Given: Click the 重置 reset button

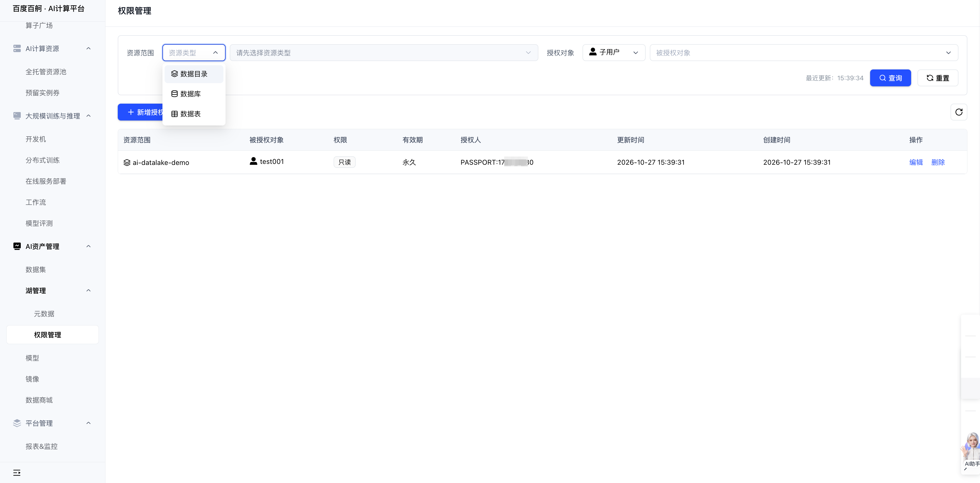Looking at the screenshot, I should 938,78.
